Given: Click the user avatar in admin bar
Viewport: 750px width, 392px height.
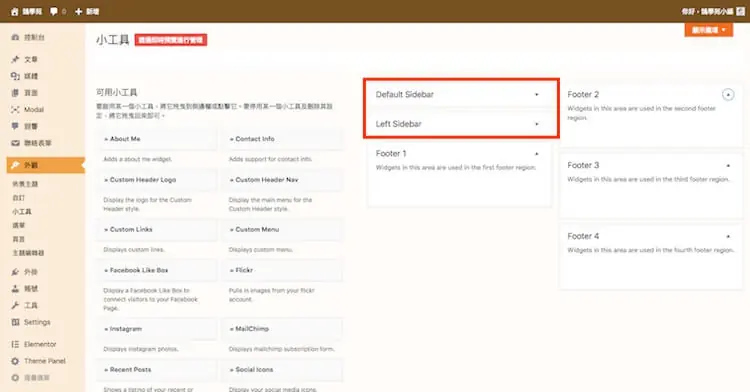Looking at the screenshot, I should (740, 11).
